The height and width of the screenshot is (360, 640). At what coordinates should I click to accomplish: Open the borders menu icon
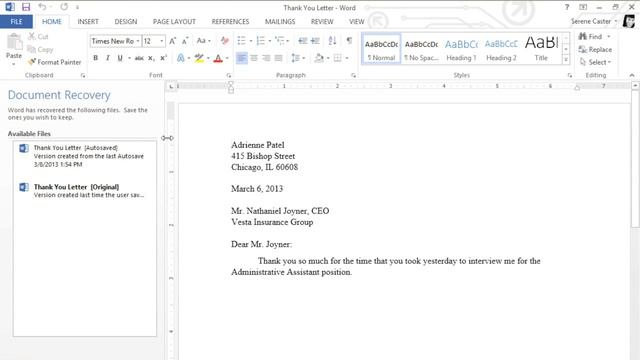pyautogui.click(x=338, y=58)
